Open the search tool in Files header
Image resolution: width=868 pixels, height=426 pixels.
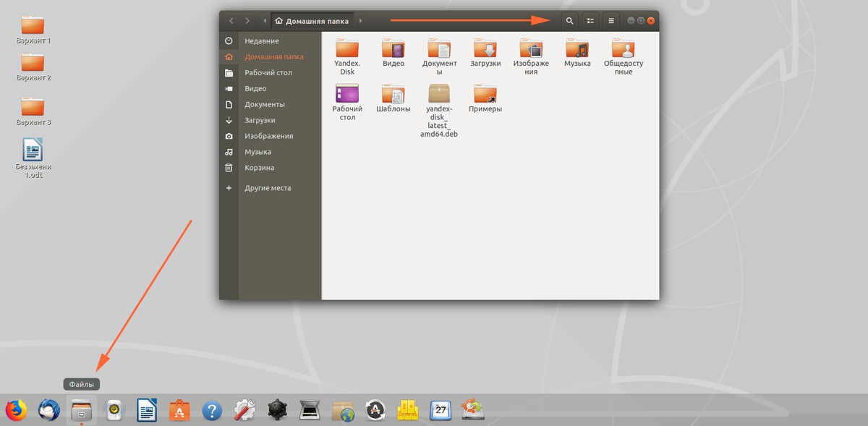click(x=569, y=21)
